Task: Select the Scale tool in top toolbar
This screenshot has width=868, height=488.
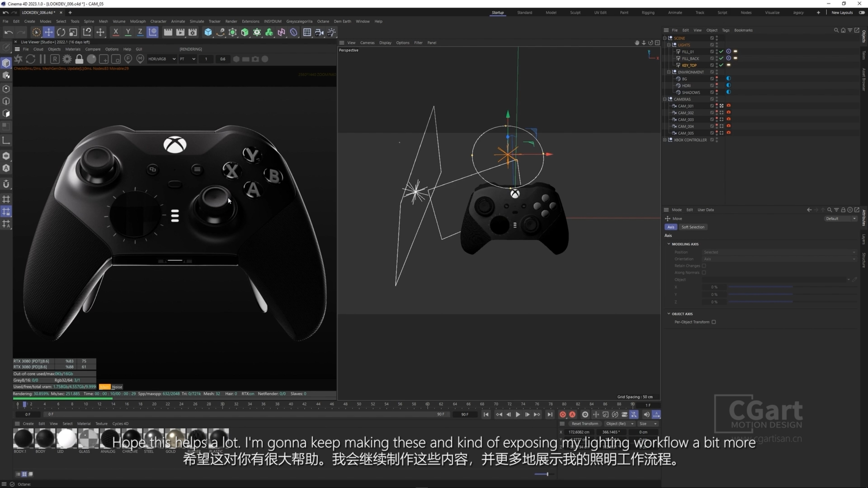Action: click(73, 32)
